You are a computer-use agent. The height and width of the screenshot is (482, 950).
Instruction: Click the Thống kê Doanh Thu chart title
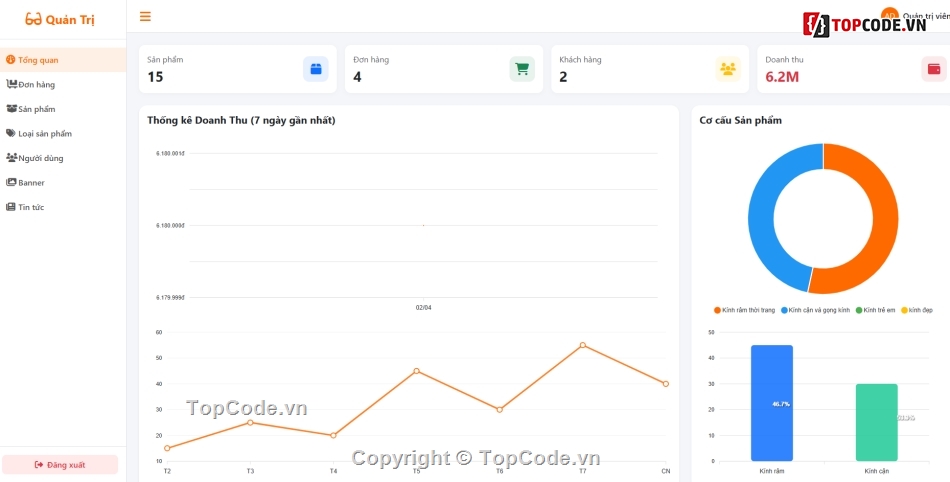[241, 120]
